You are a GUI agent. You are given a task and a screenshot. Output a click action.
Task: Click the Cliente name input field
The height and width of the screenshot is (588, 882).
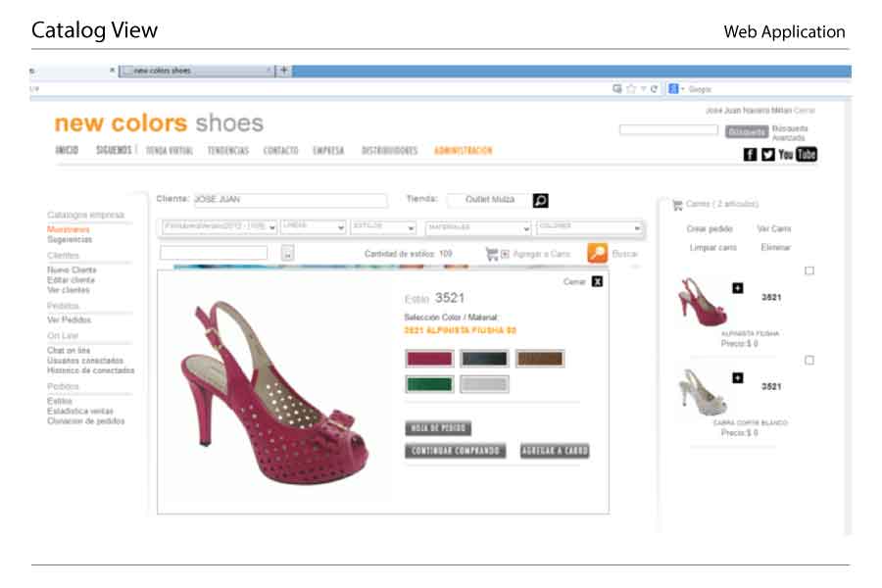click(x=289, y=200)
